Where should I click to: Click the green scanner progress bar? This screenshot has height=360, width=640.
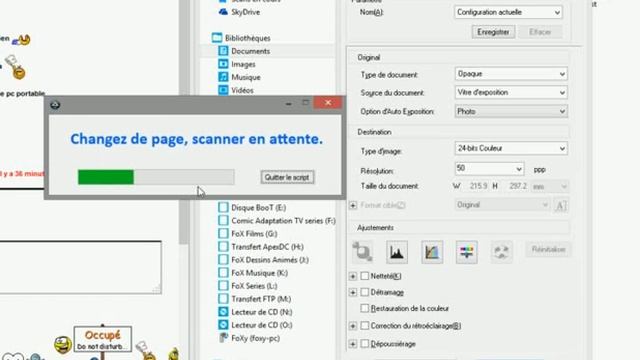pyautogui.click(x=156, y=177)
